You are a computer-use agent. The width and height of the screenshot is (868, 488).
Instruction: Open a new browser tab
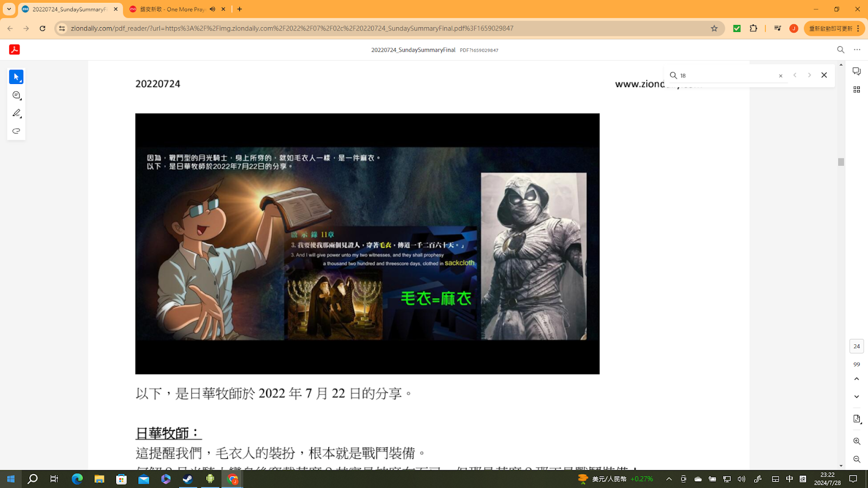pyautogui.click(x=240, y=9)
